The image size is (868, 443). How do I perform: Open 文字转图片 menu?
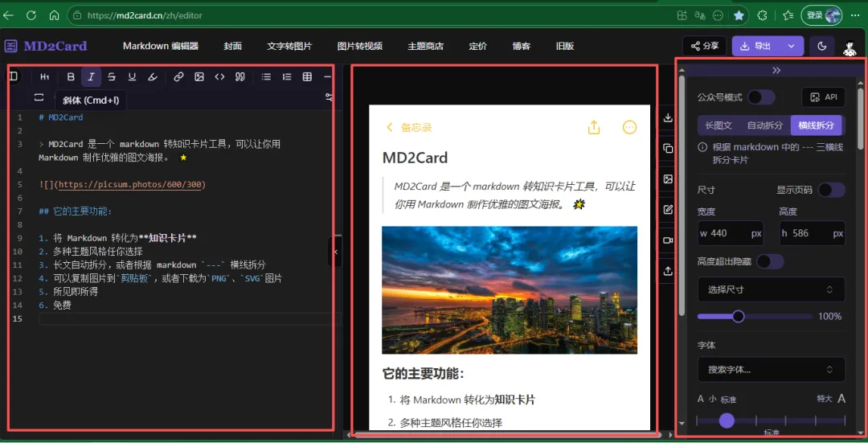[289, 46]
